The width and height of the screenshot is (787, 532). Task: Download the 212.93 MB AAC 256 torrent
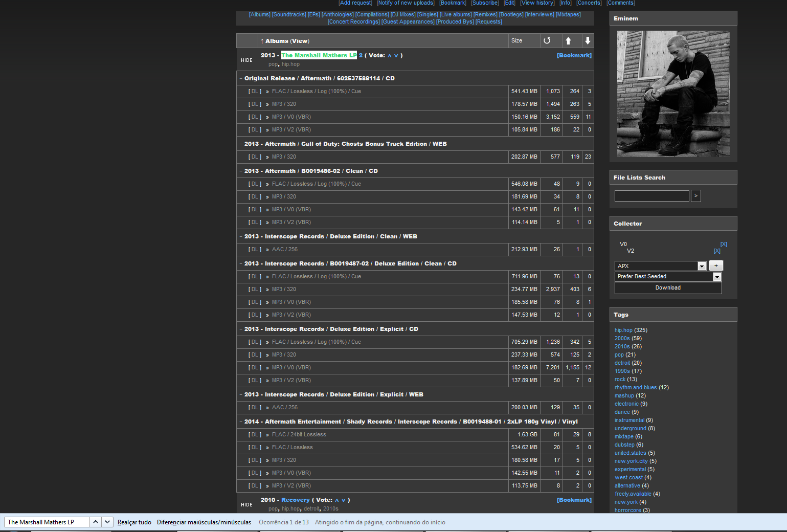click(x=255, y=249)
